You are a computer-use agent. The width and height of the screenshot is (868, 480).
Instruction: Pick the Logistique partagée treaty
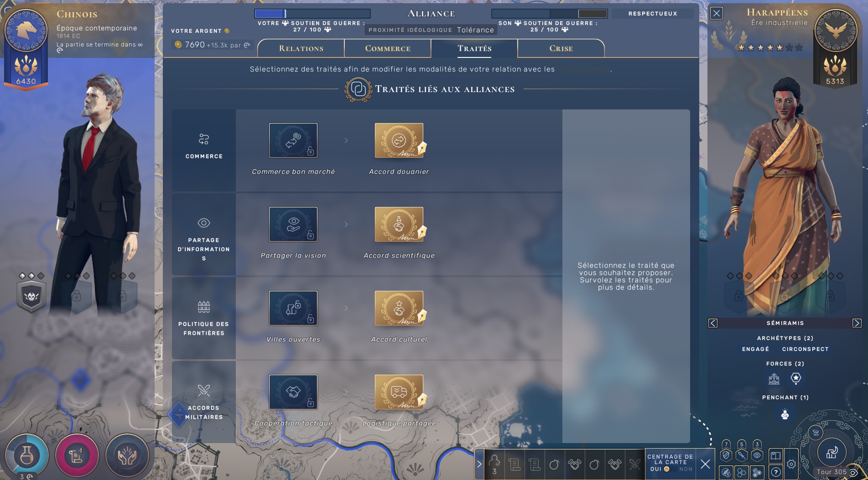tap(399, 392)
